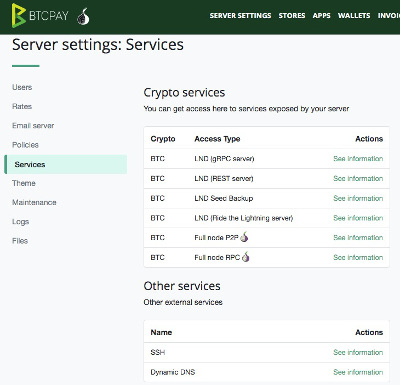View the Logs section
Screen dimensions: 400x385
tap(20, 222)
